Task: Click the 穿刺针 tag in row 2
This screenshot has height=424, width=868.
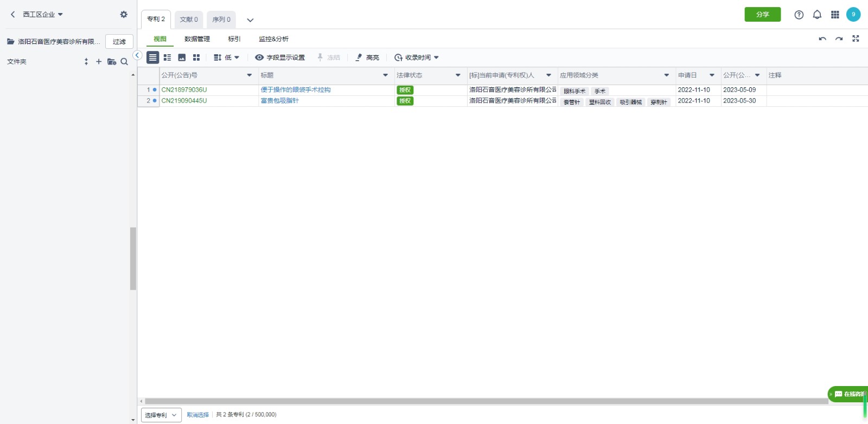Action: 659,102
